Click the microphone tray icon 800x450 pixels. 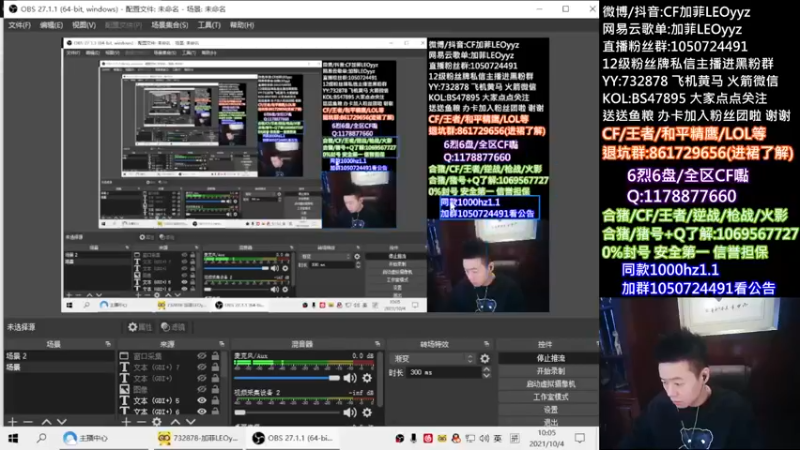(x=413, y=438)
